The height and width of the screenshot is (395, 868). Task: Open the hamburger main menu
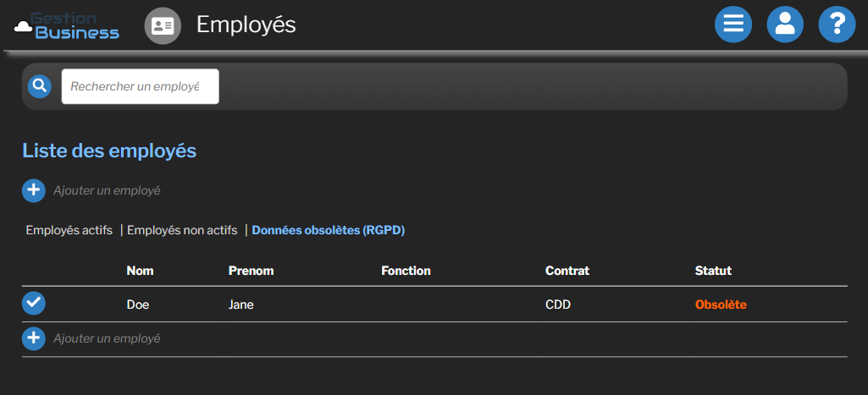(x=733, y=25)
